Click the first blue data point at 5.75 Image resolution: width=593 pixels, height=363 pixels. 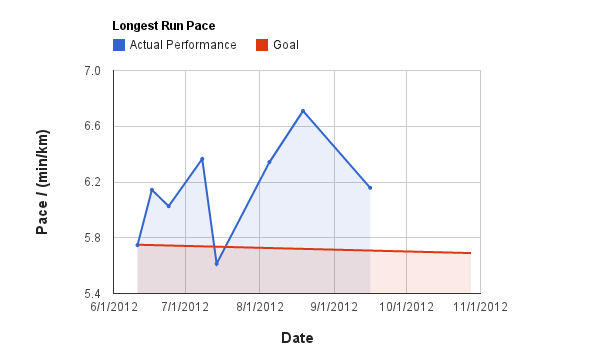click(x=138, y=245)
